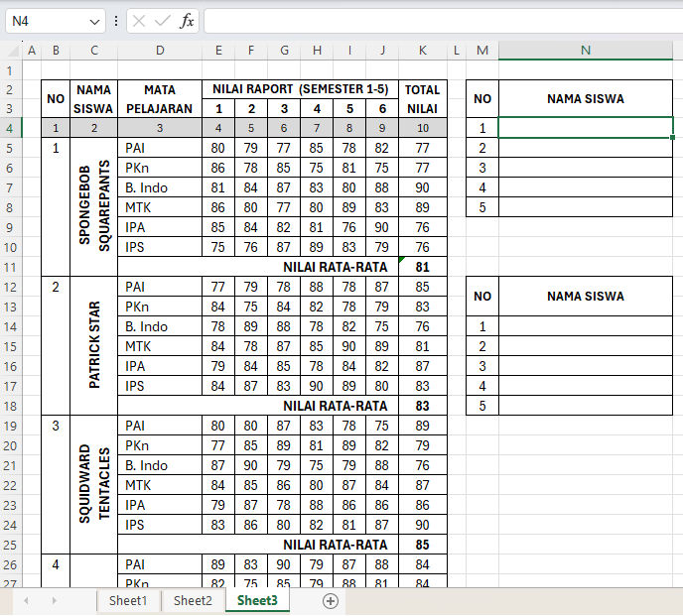Click the Enter checkmark icon in formula bar
683x616 pixels.
(x=163, y=21)
